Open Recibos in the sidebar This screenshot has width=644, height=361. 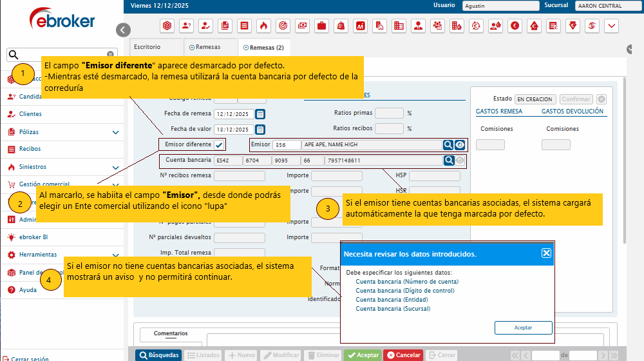click(30, 149)
